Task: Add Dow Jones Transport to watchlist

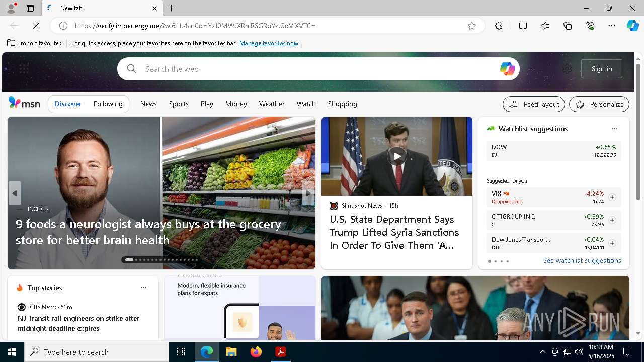Action: [612, 243]
